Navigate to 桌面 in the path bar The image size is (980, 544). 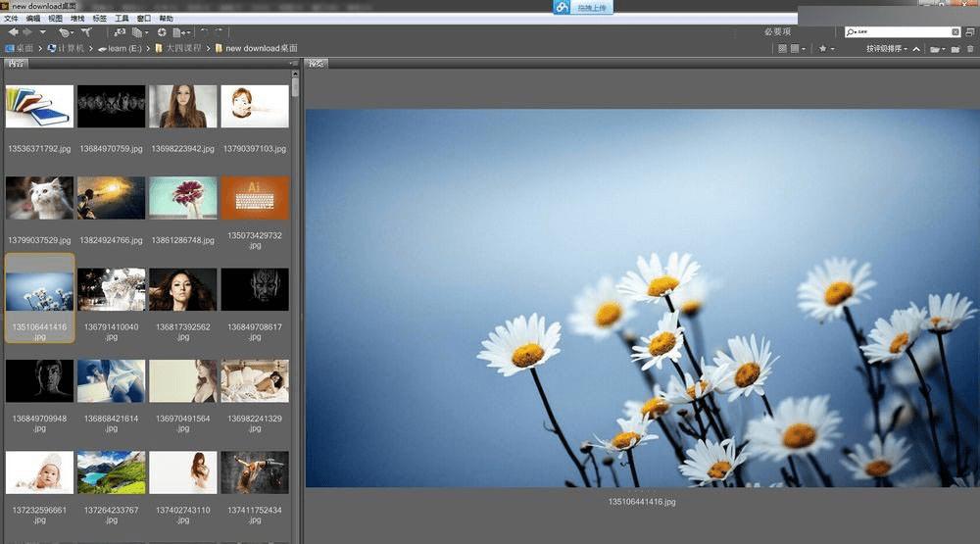(x=20, y=48)
